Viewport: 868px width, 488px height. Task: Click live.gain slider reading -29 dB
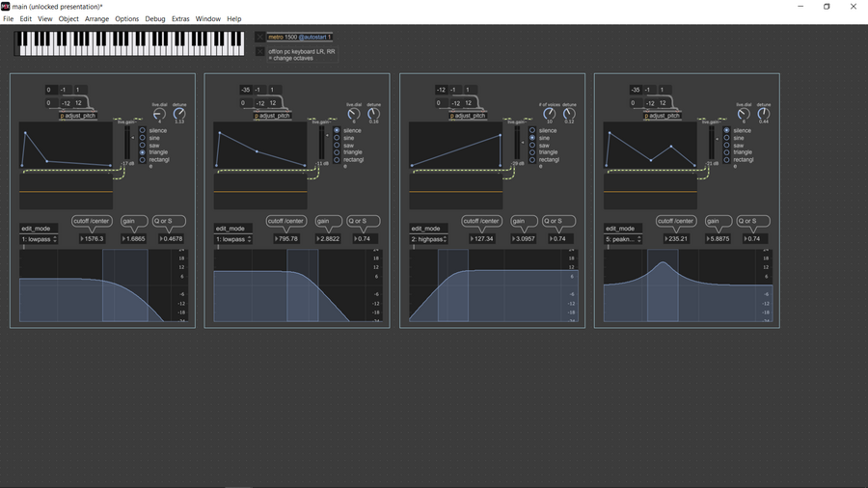tap(518, 143)
